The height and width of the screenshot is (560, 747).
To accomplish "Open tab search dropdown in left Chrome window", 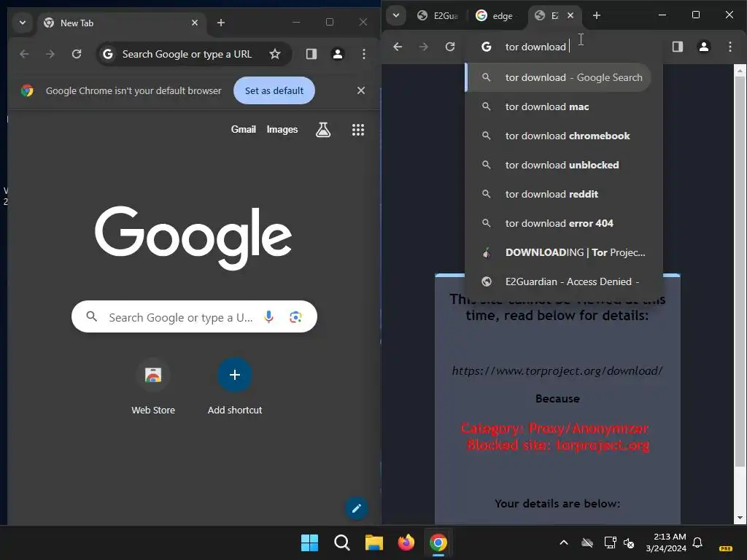I will pos(23,23).
